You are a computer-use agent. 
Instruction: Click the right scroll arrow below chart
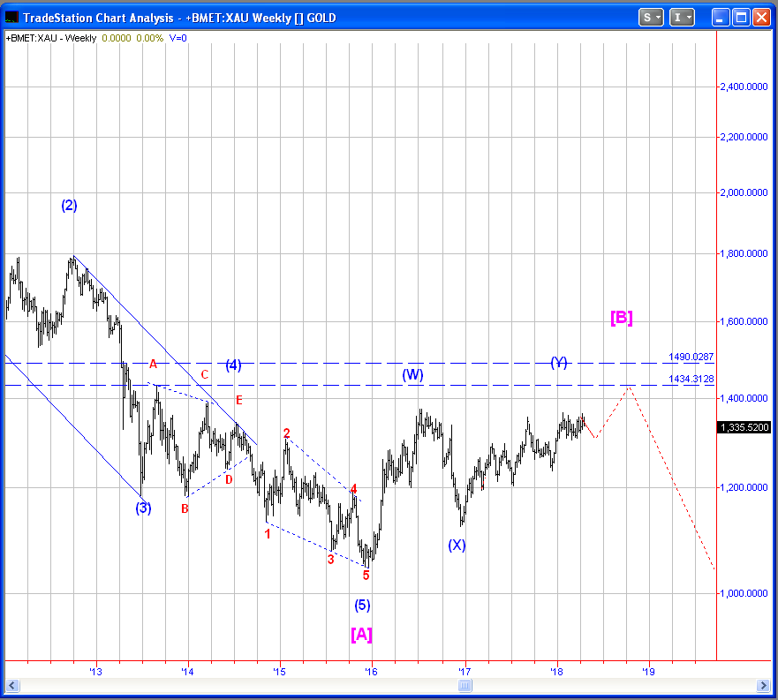(x=764, y=686)
